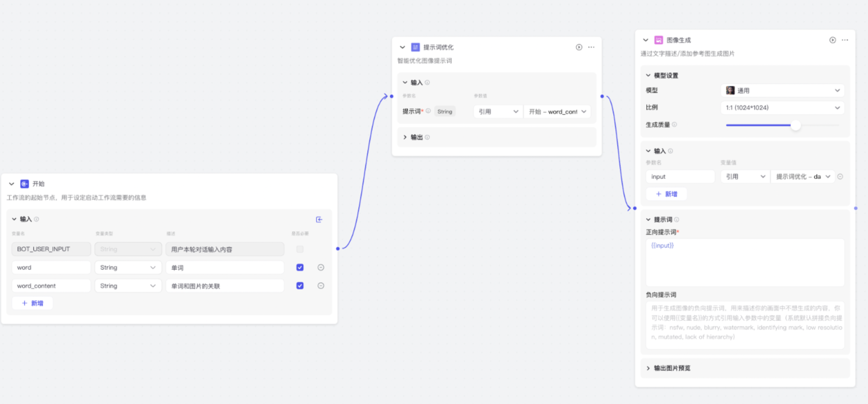The height and width of the screenshot is (404, 868).
Task: Delete the input parameter in 图像生成
Action: 840,177
